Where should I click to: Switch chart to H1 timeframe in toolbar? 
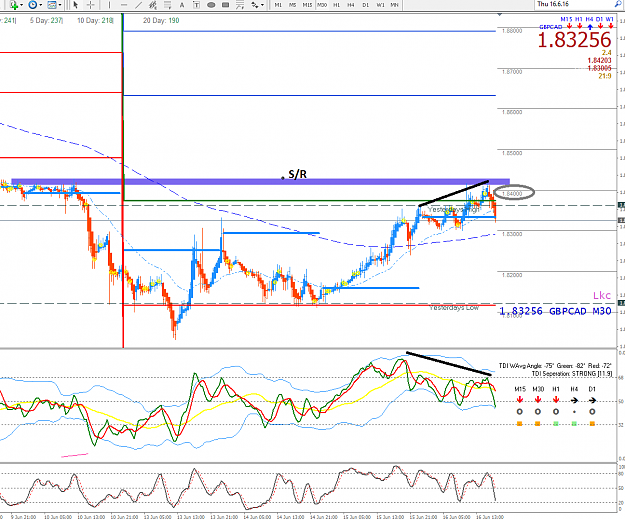[336, 5]
